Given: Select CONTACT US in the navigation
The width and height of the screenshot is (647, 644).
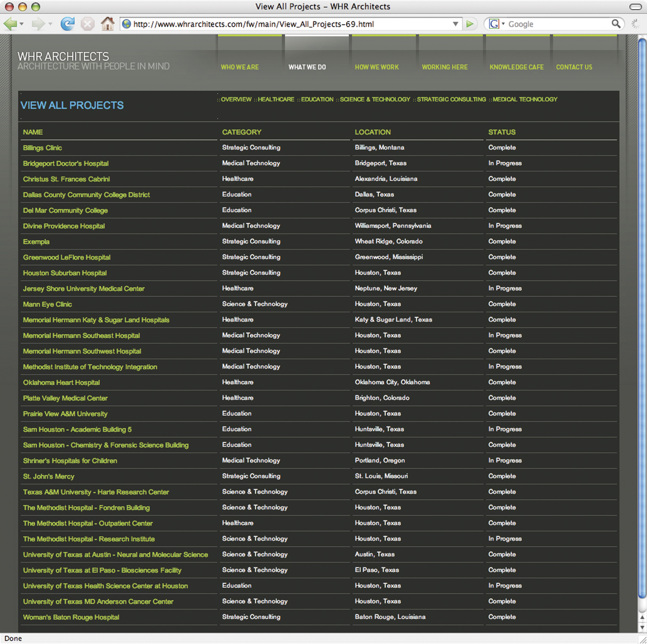Looking at the screenshot, I should (x=574, y=67).
